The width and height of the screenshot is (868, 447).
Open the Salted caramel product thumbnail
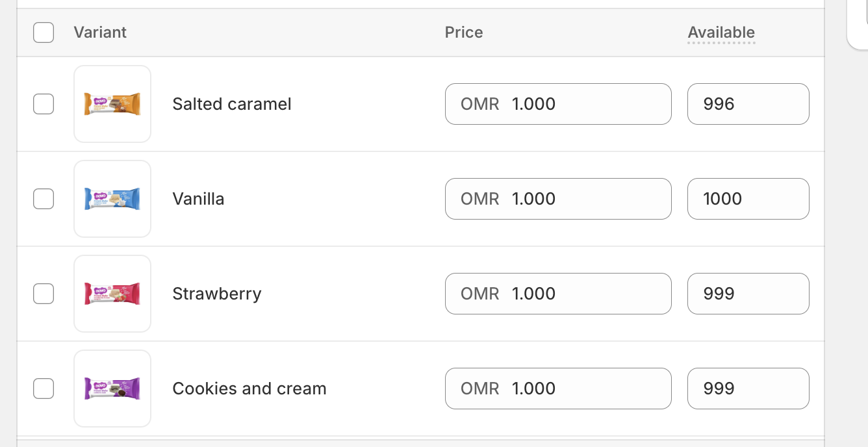[x=112, y=104]
